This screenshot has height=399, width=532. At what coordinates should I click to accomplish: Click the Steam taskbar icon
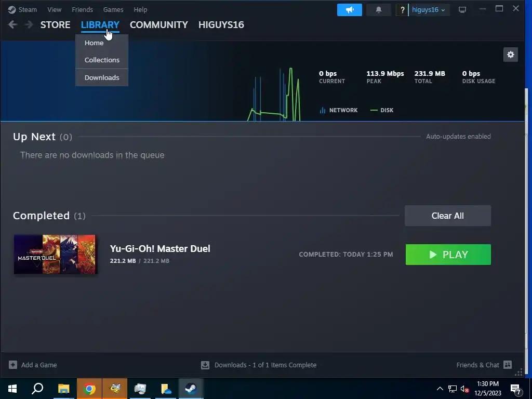pyautogui.click(x=191, y=389)
